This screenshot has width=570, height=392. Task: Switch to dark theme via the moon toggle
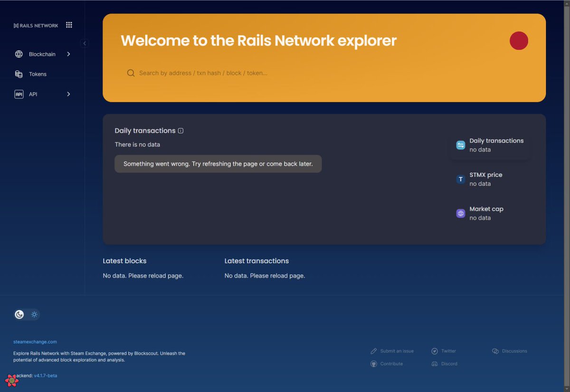coord(19,314)
